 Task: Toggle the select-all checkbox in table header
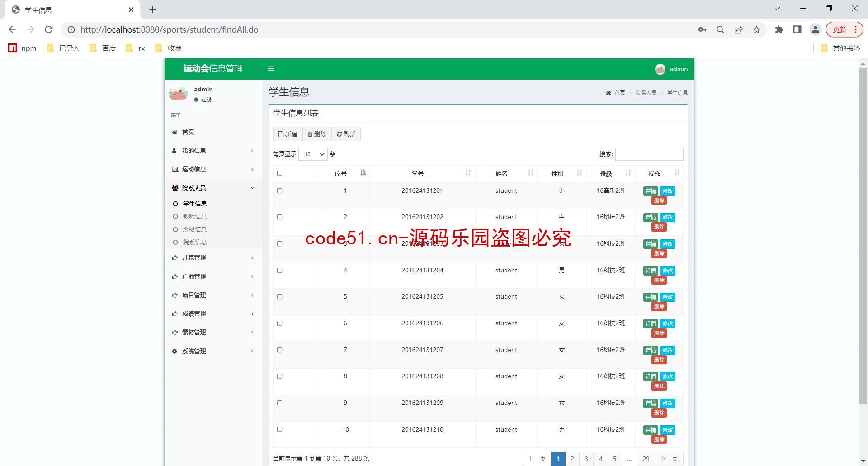click(x=279, y=173)
